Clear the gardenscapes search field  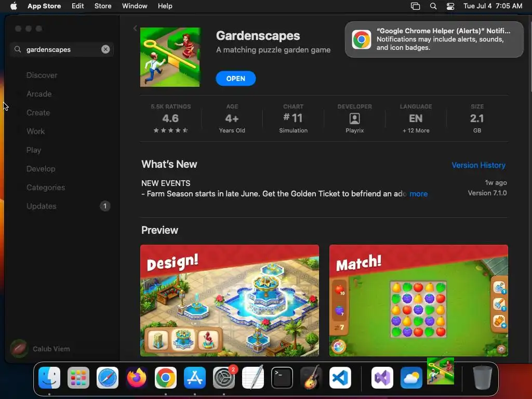tap(105, 49)
